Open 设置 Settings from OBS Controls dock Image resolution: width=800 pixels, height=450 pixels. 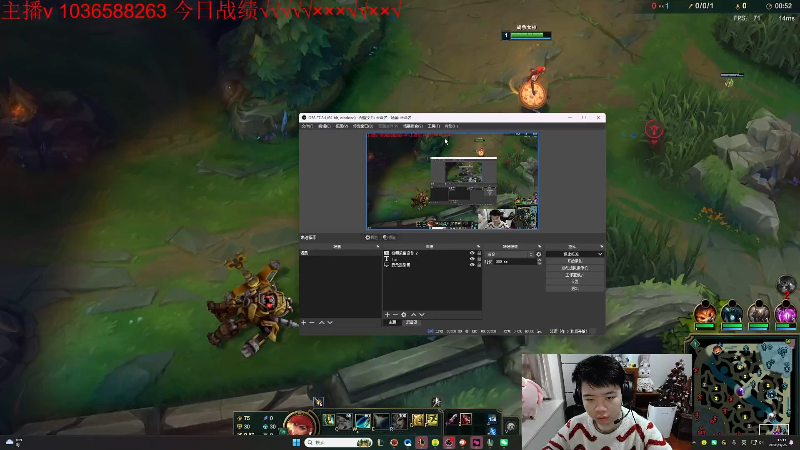coord(574,282)
